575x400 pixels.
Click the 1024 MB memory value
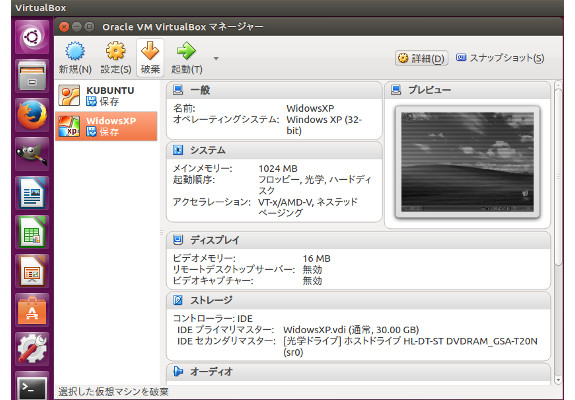[x=278, y=169]
